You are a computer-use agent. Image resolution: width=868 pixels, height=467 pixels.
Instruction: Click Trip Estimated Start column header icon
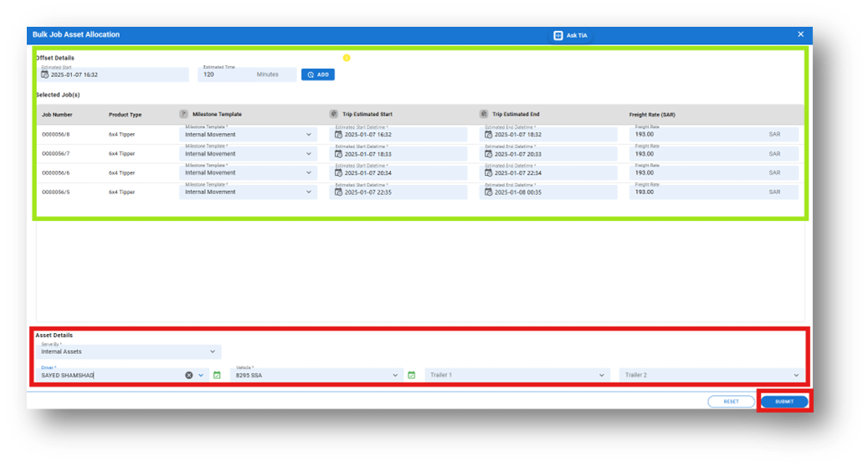click(334, 114)
